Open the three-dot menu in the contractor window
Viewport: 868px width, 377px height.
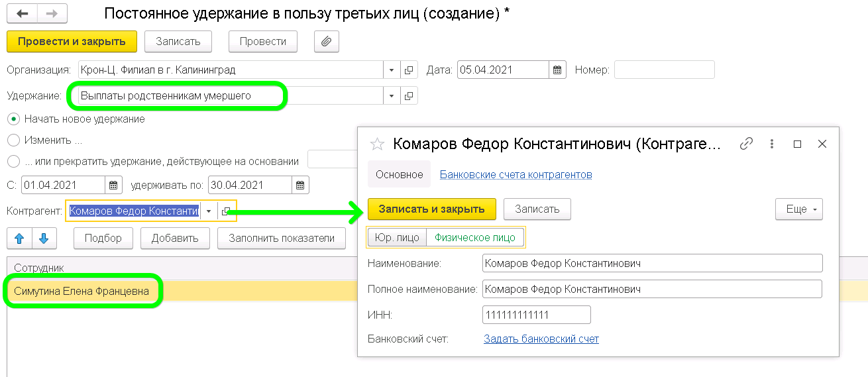point(772,144)
